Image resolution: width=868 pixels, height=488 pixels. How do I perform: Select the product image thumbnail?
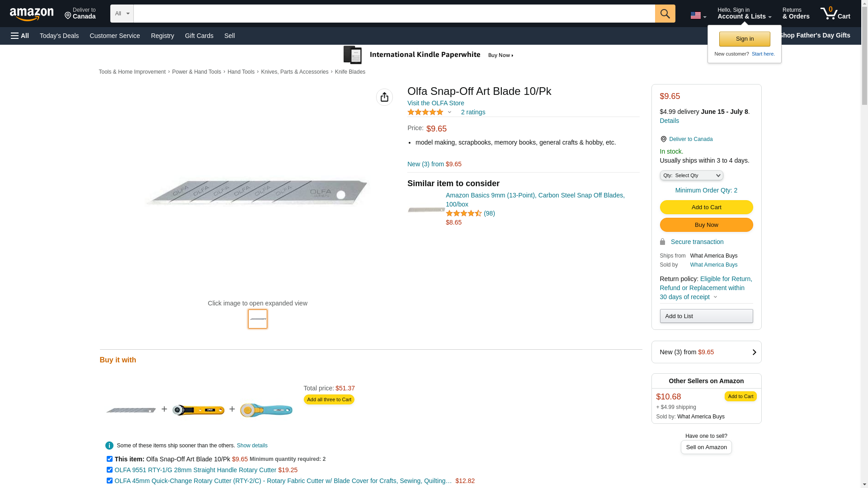click(x=258, y=319)
